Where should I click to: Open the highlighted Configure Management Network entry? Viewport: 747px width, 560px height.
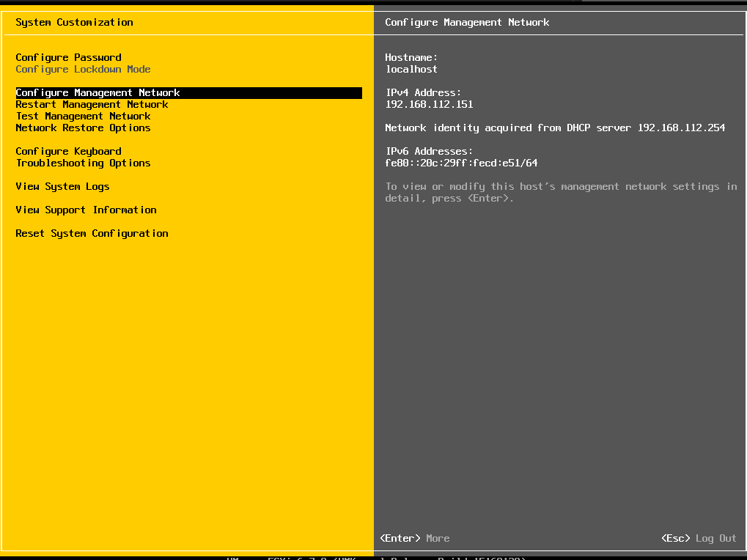(x=188, y=93)
